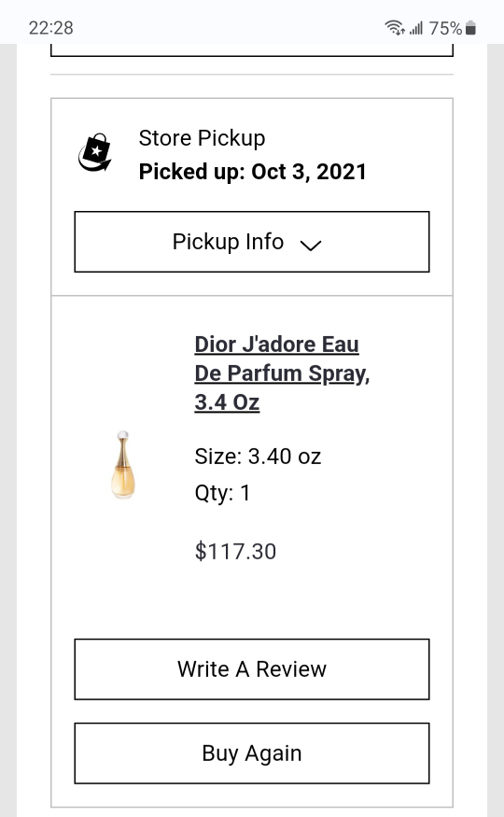Open the Dior J'adore Eau De Parfum link
This screenshot has height=817, width=504.
point(282,373)
